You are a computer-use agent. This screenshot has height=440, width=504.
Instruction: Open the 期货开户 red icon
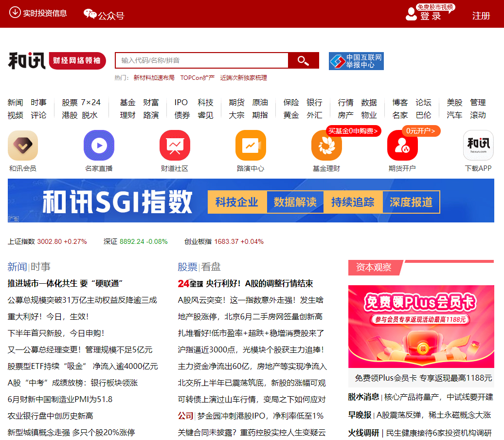click(402, 146)
